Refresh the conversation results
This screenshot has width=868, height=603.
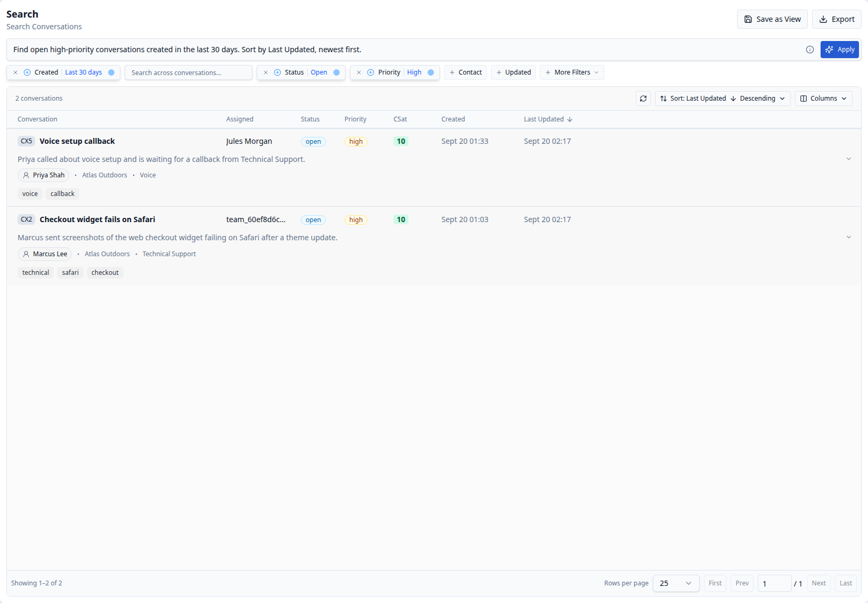pyautogui.click(x=643, y=99)
